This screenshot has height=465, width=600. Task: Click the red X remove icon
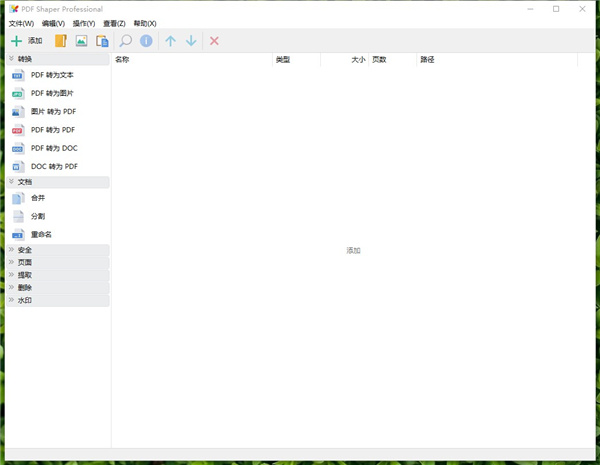coord(214,41)
